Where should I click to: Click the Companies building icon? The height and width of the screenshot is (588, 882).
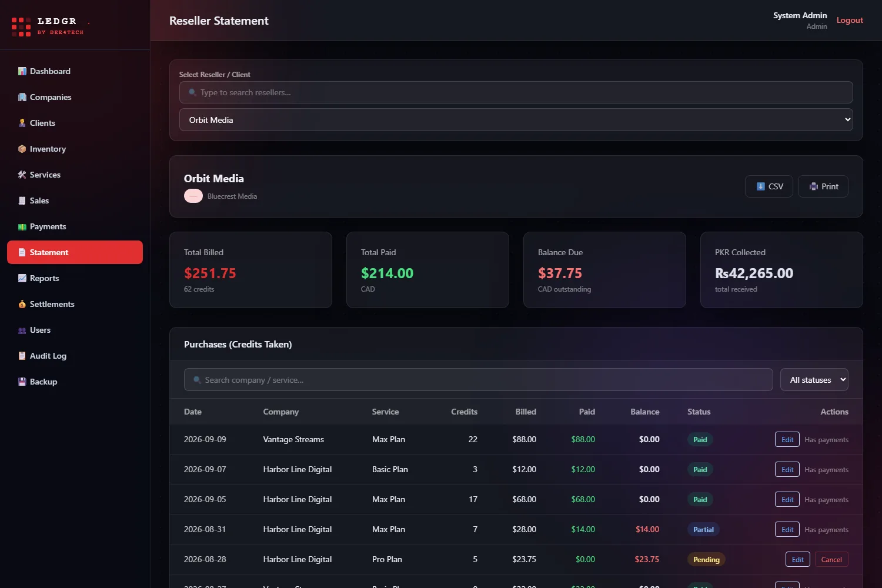[22, 97]
